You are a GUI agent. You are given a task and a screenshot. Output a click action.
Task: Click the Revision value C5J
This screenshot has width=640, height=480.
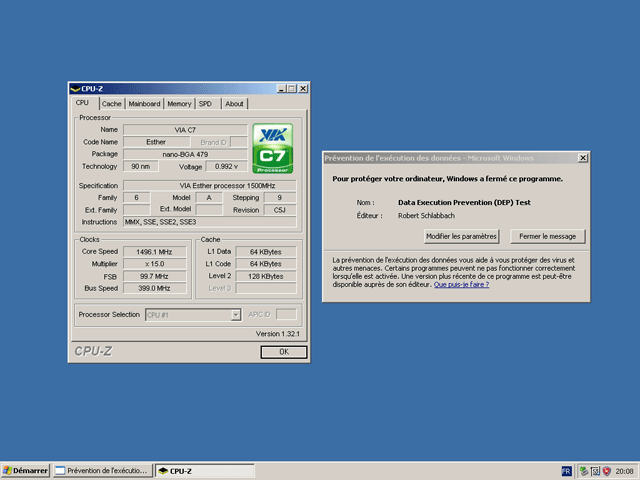tap(280, 210)
